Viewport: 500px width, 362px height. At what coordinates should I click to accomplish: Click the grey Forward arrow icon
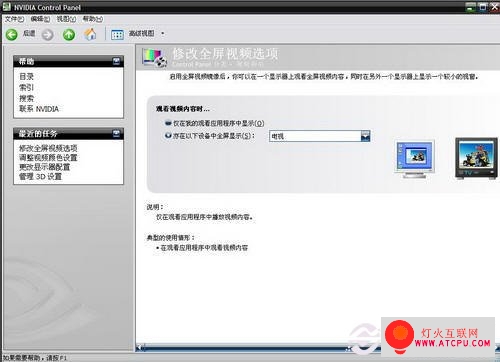pyautogui.click(x=47, y=34)
